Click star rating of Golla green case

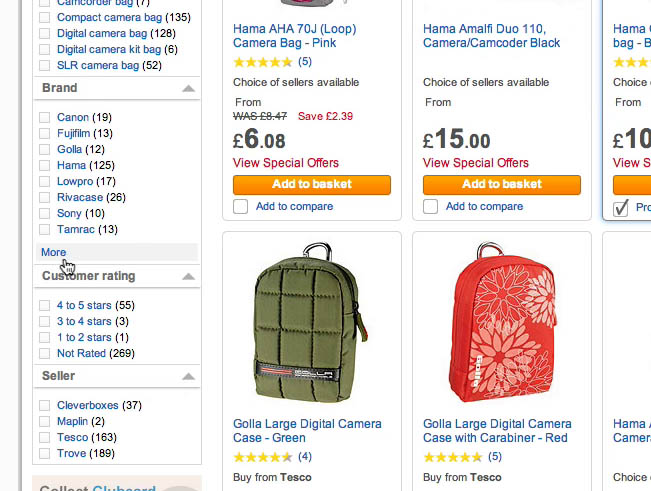pyautogui.click(x=263, y=457)
